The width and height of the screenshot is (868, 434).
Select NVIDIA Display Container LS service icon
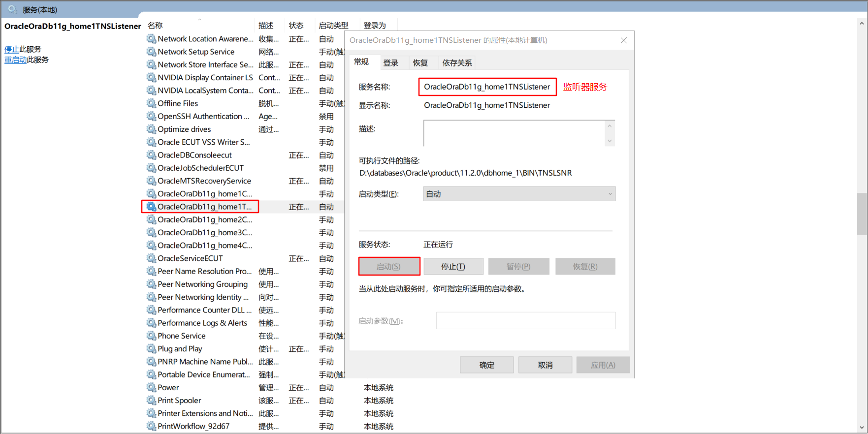[x=151, y=77]
